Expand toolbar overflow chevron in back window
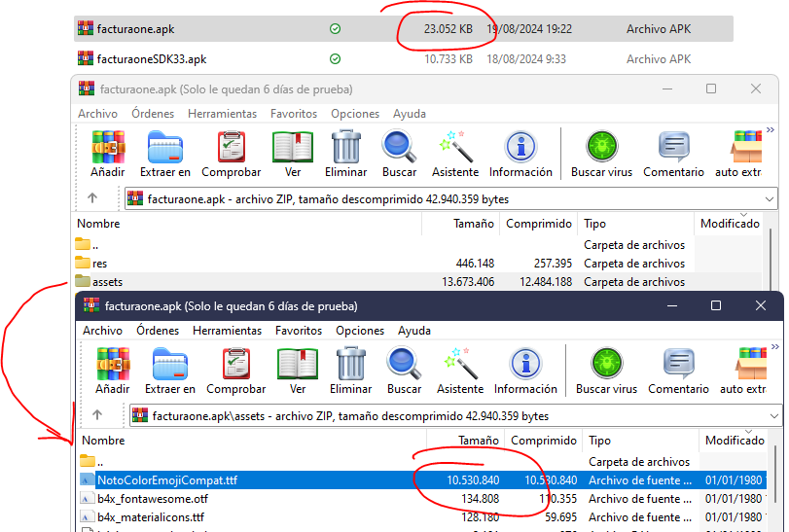Image resolution: width=789 pixels, height=532 pixels. [770, 129]
